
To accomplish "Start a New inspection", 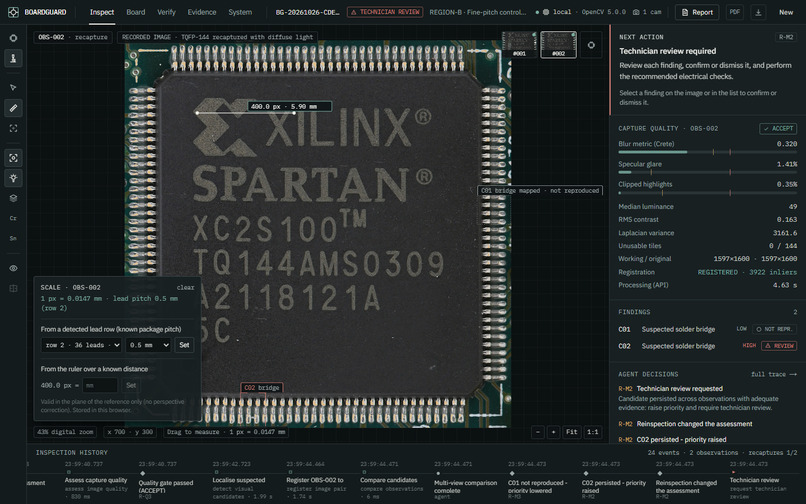I will click(x=785, y=12).
